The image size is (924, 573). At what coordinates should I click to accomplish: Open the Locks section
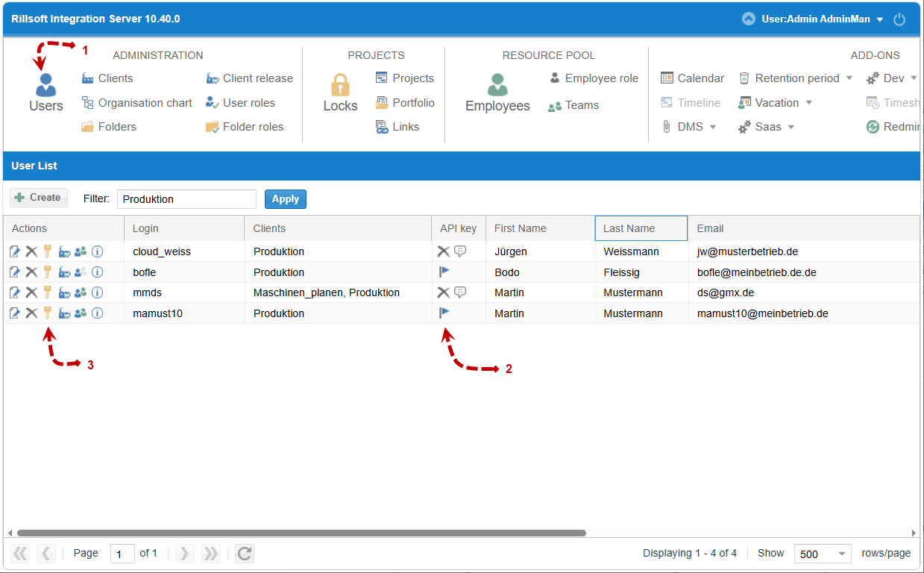[x=340, y=93]
